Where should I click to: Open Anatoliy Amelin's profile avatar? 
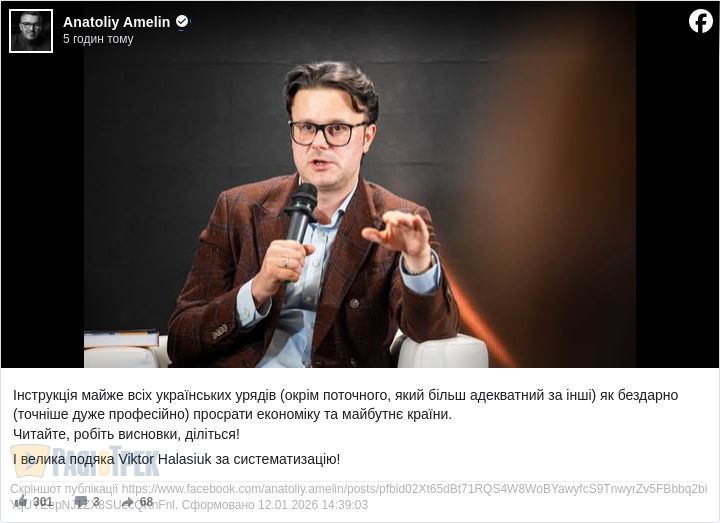click(31, 31)
